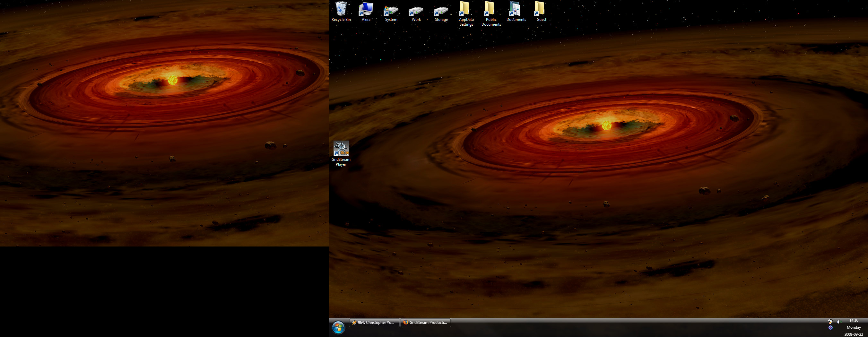Open the volume speaker tray icon
This screenshot has height=337, width=868.
(x=839, y=322)
